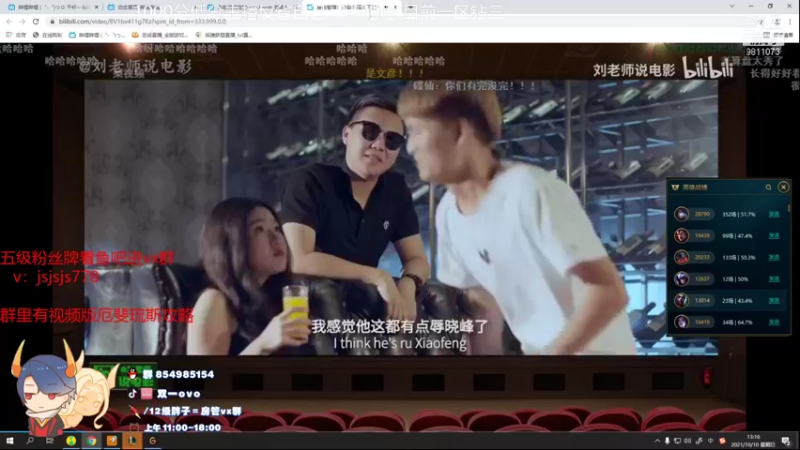Click the microphone tray icon
This screenshot has height=450, width=800.
pos(667,441)
